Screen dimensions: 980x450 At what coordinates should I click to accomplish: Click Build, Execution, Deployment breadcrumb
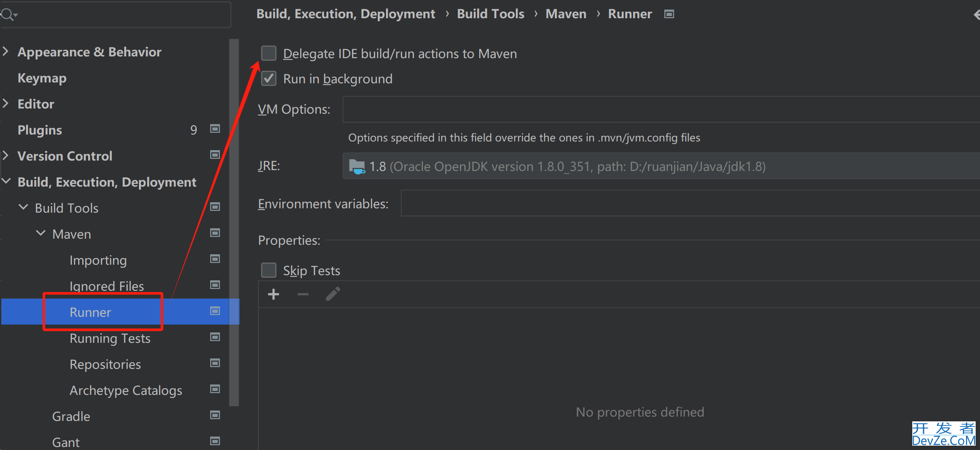point(346,14)
